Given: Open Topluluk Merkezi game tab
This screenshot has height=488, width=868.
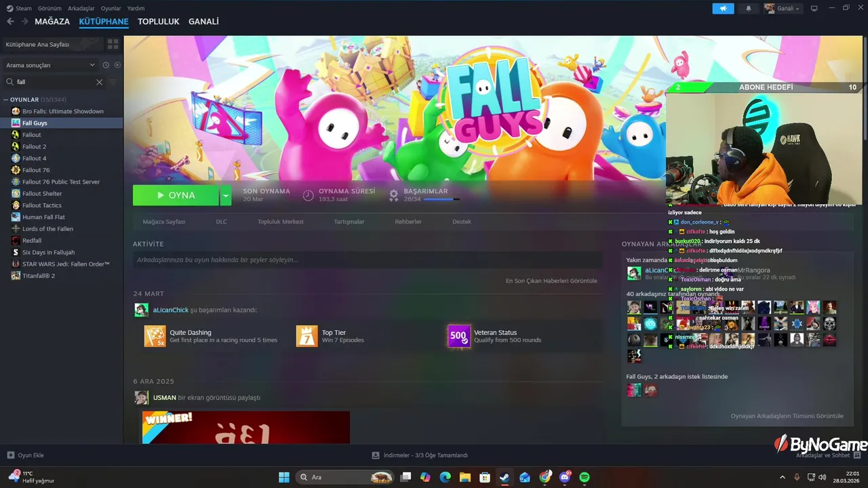Looking at the screenshot, I should pyautogui.click(x=281, y=222).
